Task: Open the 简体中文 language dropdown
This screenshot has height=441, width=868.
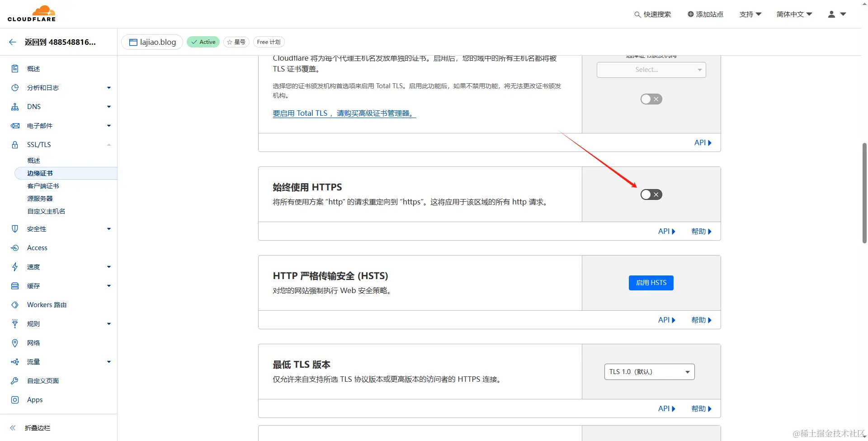Action: 794,14
